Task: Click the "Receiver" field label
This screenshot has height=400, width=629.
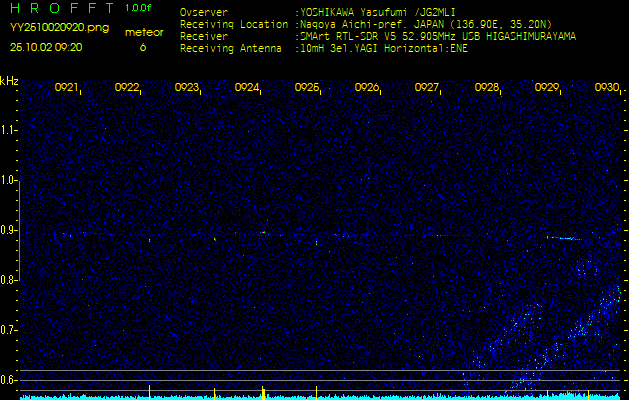Action: (x=204, y=37)
